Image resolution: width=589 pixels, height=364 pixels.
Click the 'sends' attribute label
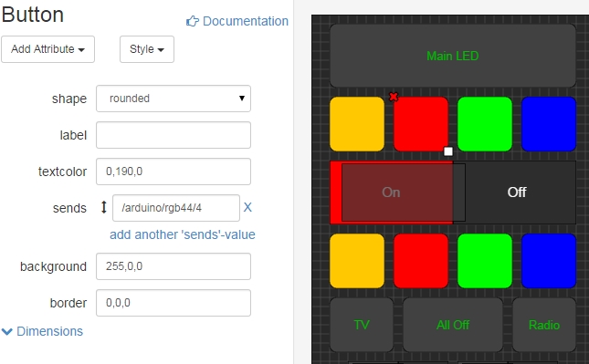coord(69,208)
